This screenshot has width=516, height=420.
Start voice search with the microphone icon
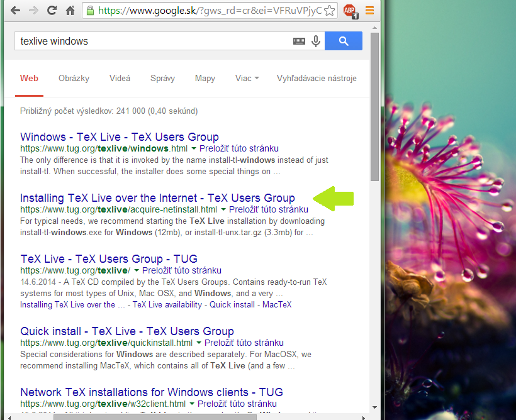pyautogui.click(x=316, y=41)
